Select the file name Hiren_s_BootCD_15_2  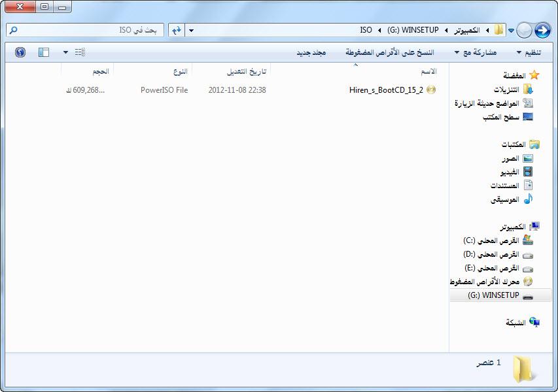[386, 90]
